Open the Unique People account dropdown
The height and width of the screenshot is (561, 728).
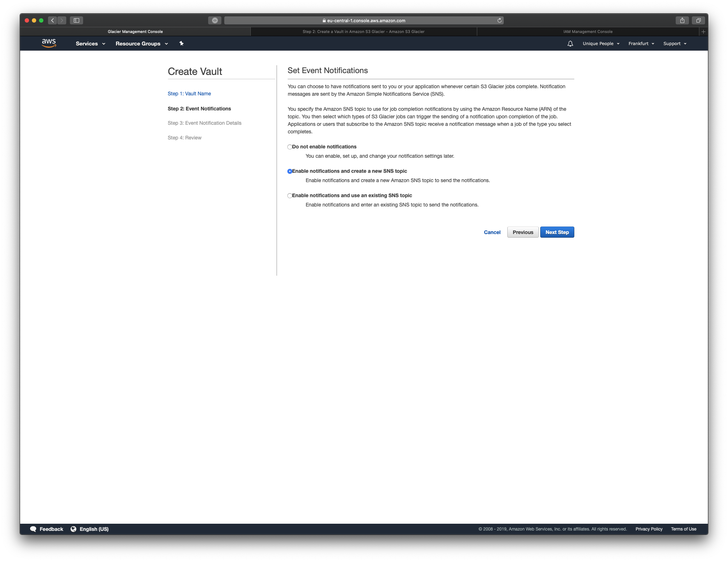coord(601,44)
